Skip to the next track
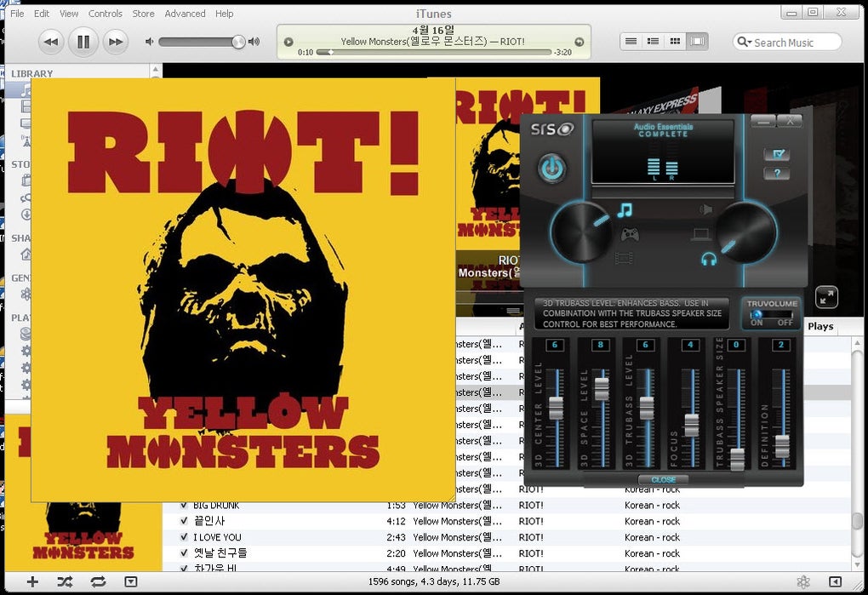 coord(115,42)
